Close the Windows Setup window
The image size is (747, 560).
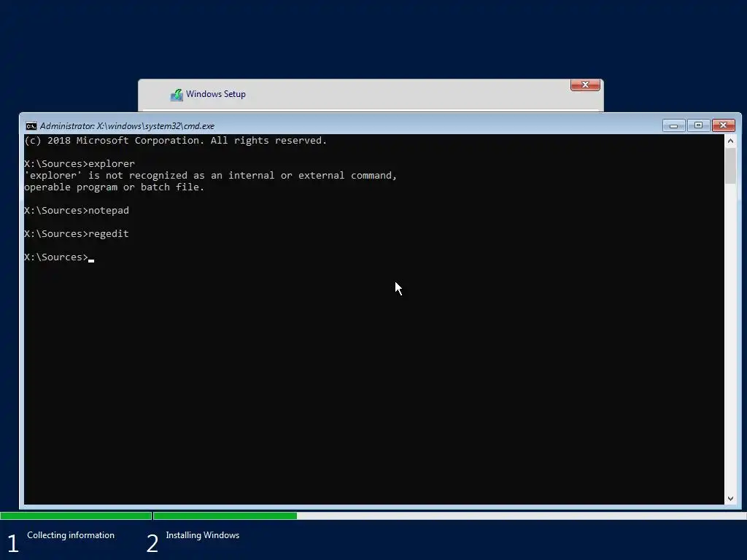[x=585, y=85]
